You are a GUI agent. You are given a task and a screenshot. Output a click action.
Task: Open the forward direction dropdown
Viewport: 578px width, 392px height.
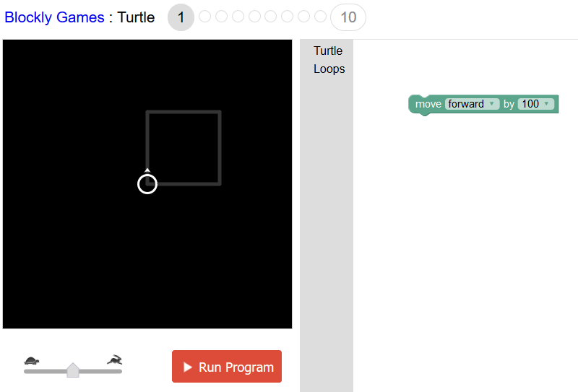coord(473,104)
